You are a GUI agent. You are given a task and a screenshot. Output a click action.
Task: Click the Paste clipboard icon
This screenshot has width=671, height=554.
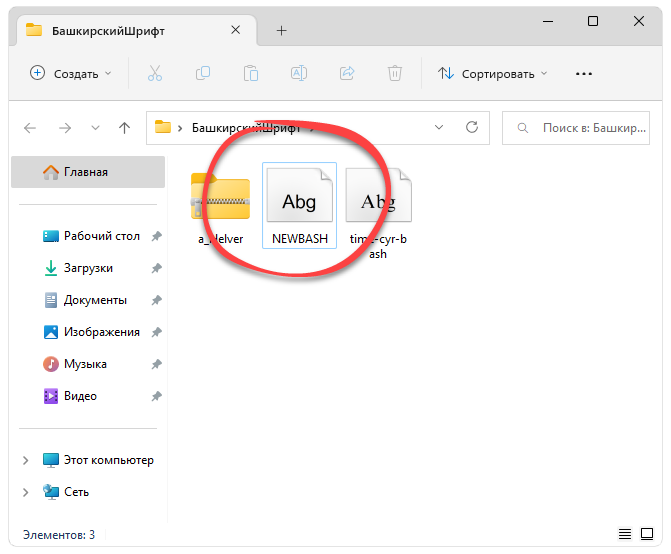point(251,74)
